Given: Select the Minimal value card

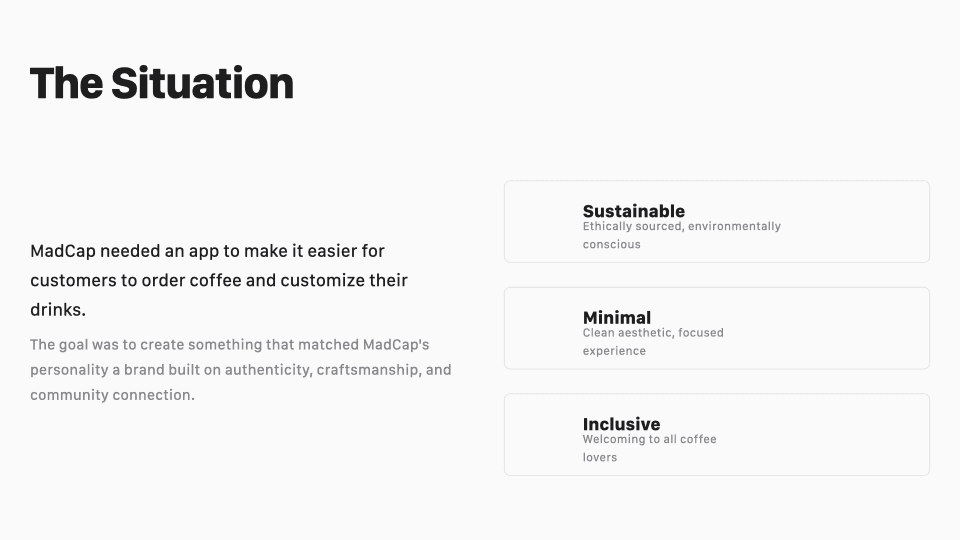Looking at the screenshot, I should coord(716,328).
